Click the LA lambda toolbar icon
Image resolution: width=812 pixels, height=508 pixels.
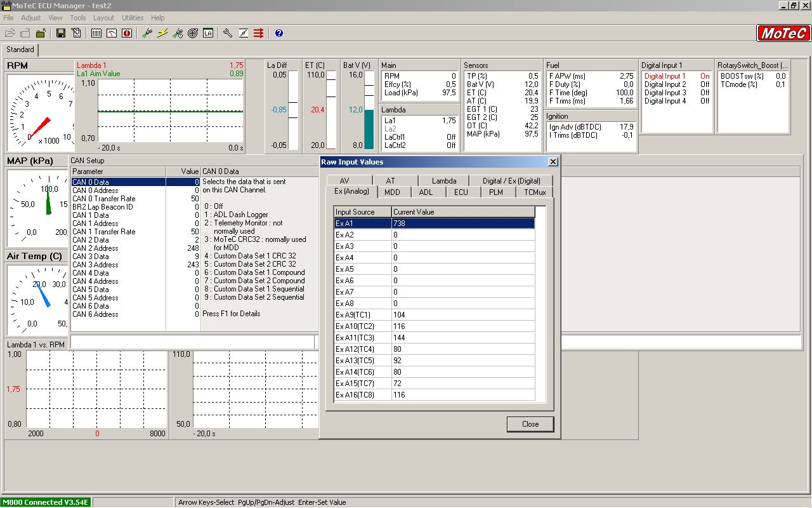pos(208,33)
